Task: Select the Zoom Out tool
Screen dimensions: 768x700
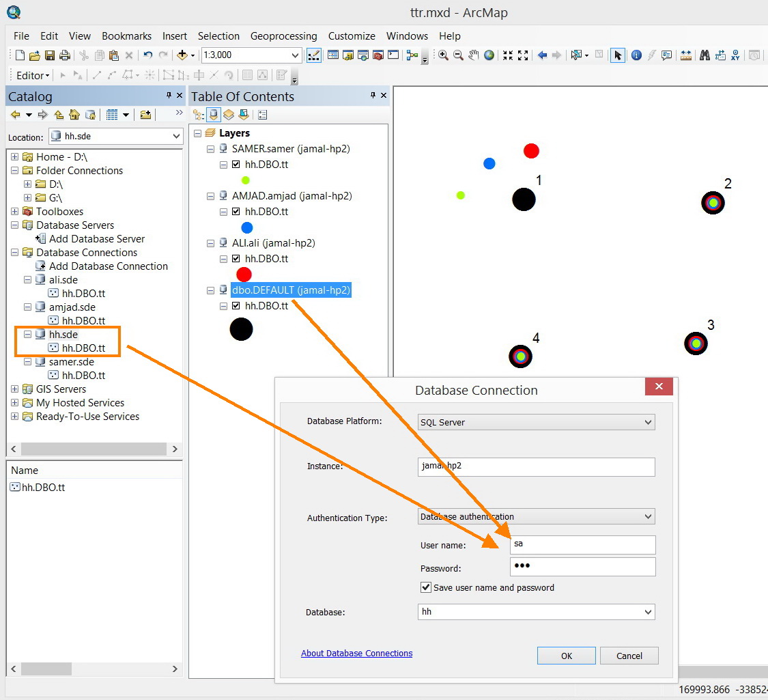Action: tap(458, 55)
